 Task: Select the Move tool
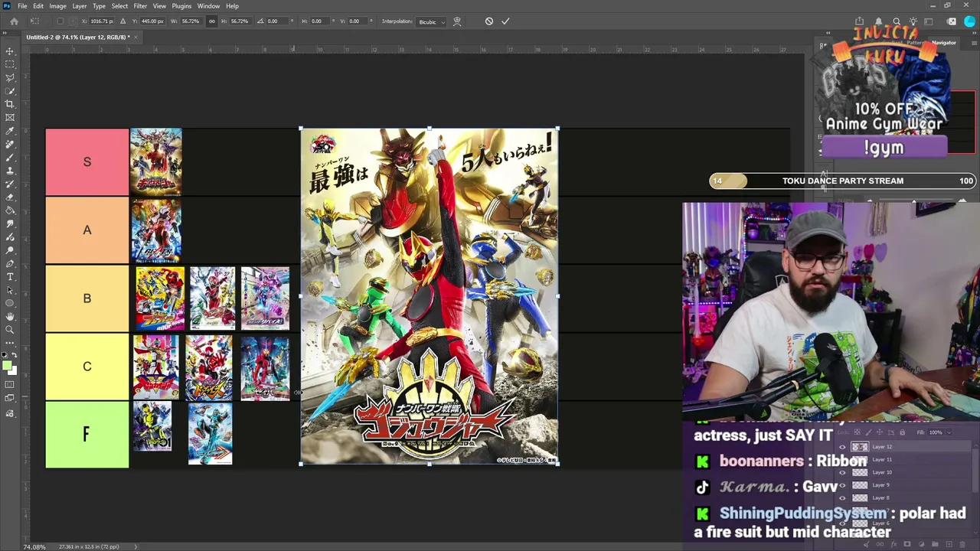point(10,51)
